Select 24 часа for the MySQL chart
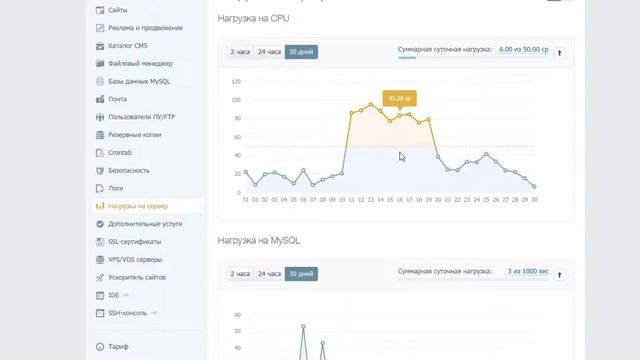Image resolution: width=640 pixels, height=360 pixels. click(269, 274)
